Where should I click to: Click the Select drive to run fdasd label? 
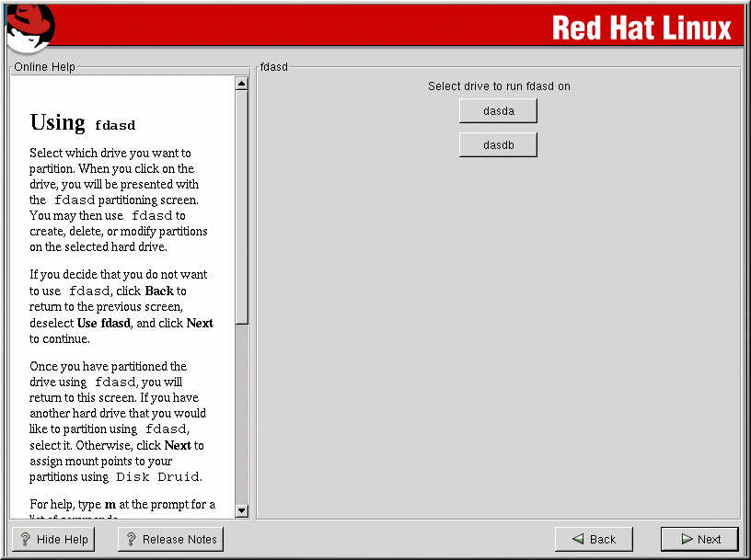[x=498, y=86]
